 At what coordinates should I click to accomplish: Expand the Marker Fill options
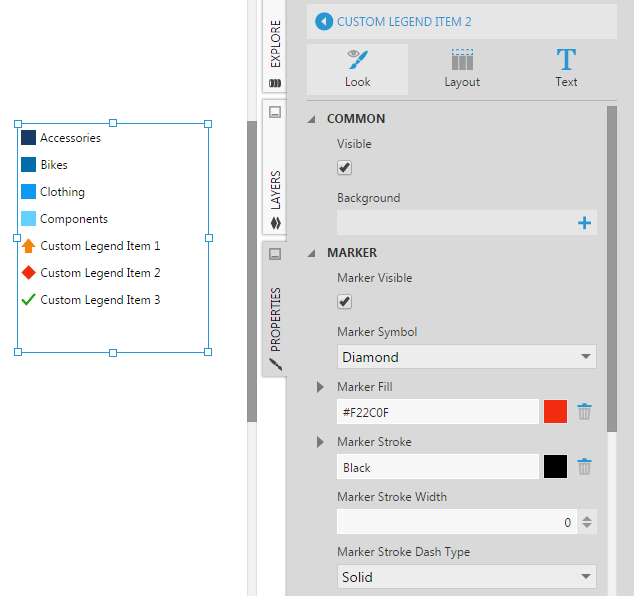(320, 387)
